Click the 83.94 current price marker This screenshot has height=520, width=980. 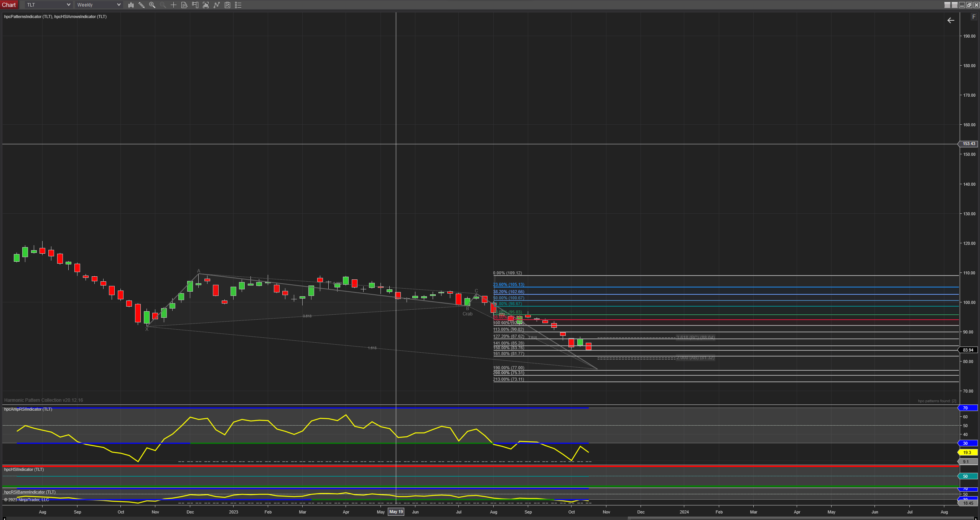968,350
